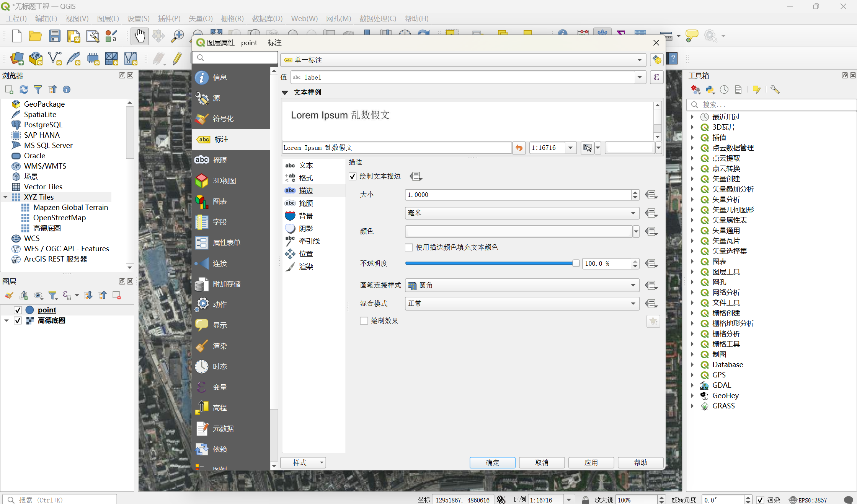Image resolution: width=857 pixels, height=504 pixels.
Task: Uncheck Draw text buffer (绘制文本描边)
Action: point(353,176)
